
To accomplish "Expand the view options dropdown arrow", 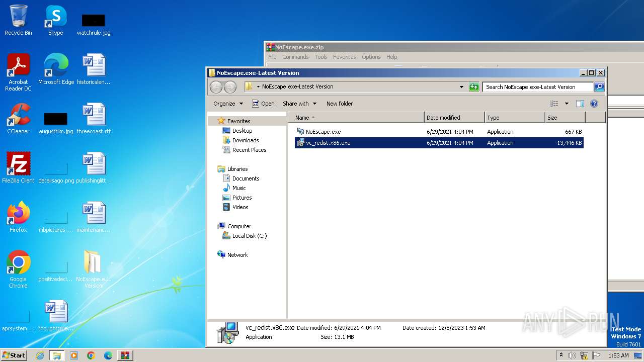I will 566,104.
